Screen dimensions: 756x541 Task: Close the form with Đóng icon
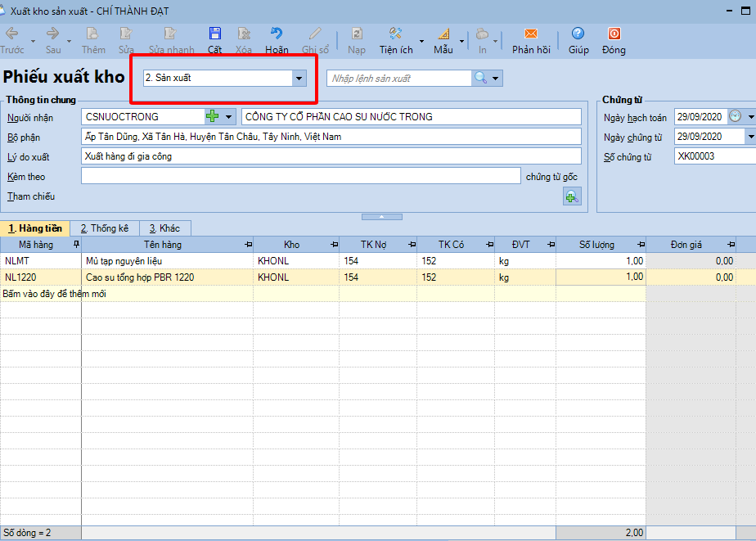coord(614,34)
